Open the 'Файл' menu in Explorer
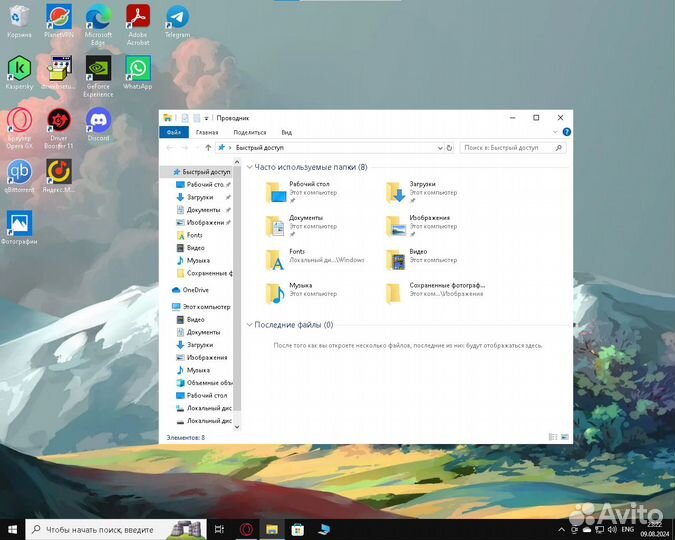This screenshot has width=675, height=540. pyautogui.click(x=174, y=132)
